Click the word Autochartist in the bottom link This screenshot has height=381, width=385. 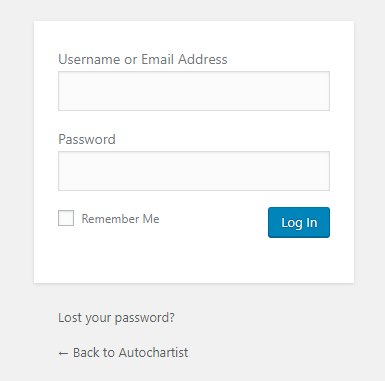click(x=153, y=353)
